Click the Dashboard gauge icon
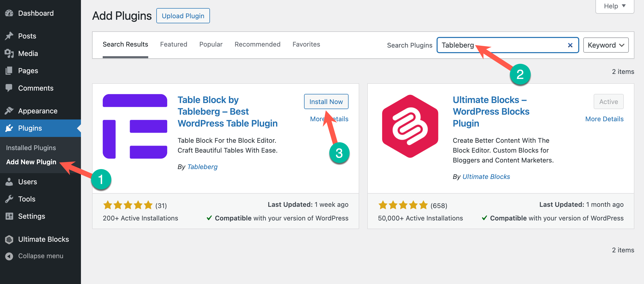Viewport: 644px width, 284px height. [9, 13]
